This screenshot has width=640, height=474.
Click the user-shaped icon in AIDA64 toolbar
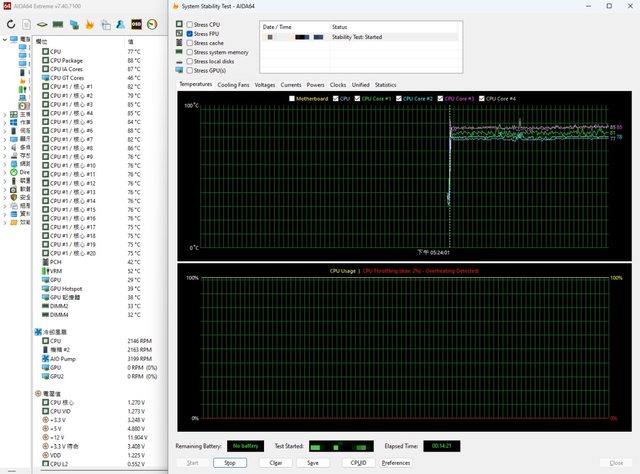point(120,23)
